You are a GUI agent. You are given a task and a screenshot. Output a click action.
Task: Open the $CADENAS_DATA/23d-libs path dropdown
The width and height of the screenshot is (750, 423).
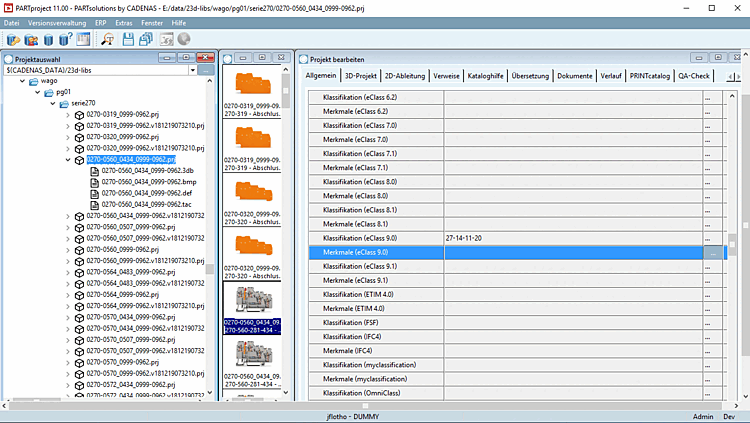[190, 70]
